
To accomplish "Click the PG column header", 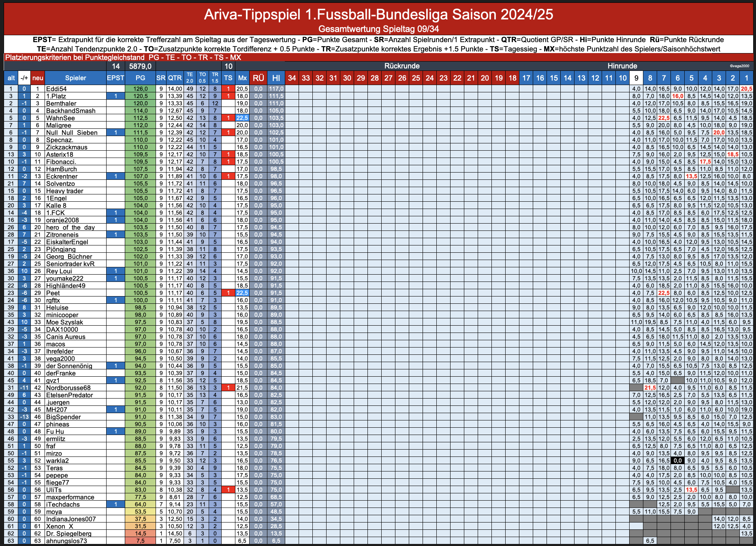I will [140, 78].
